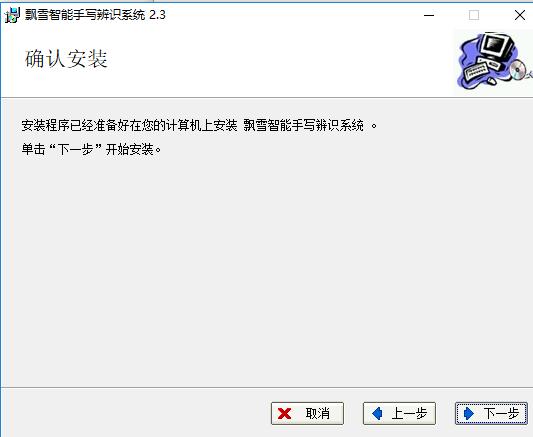
Task: Close the 飘雪智能手写辨识系统 installer window
Action: click(x=519, y=15)
